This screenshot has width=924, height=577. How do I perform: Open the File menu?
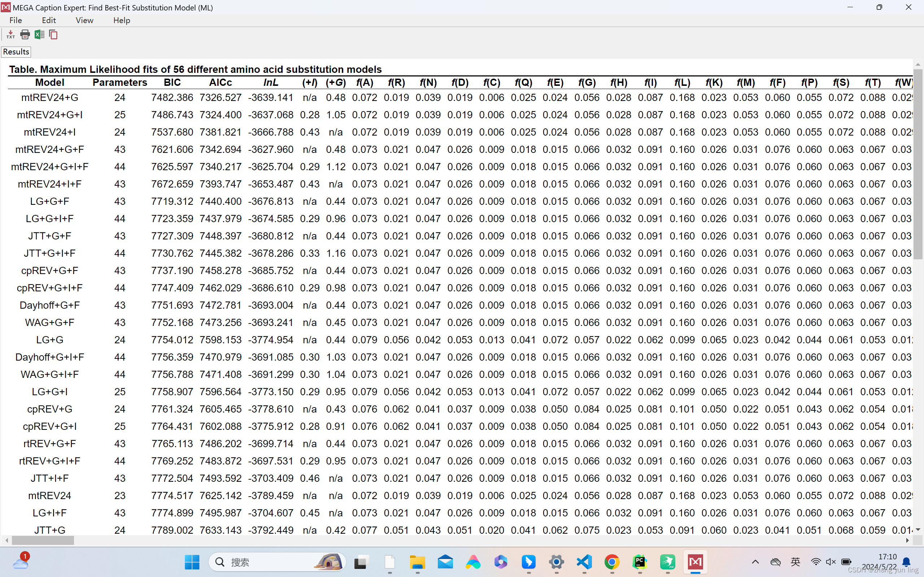[16, 20]
